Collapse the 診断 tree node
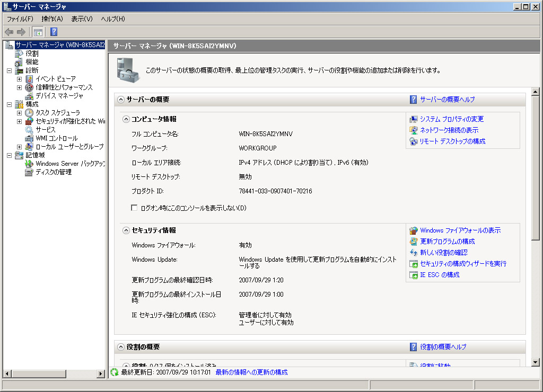 click(10, 70)
